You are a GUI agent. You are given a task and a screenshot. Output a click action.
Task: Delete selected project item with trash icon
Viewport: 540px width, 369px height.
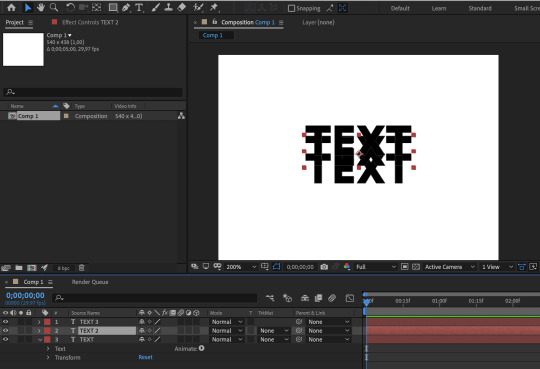[x=81, y=268]
